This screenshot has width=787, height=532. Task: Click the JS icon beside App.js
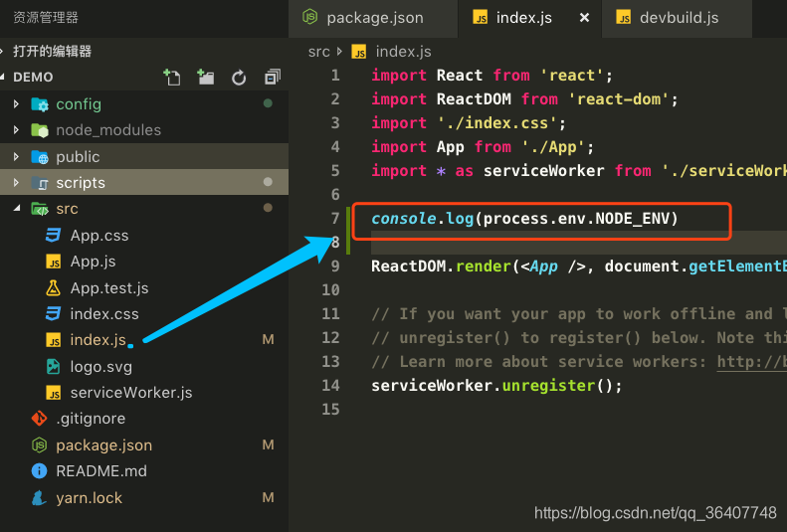53,262
